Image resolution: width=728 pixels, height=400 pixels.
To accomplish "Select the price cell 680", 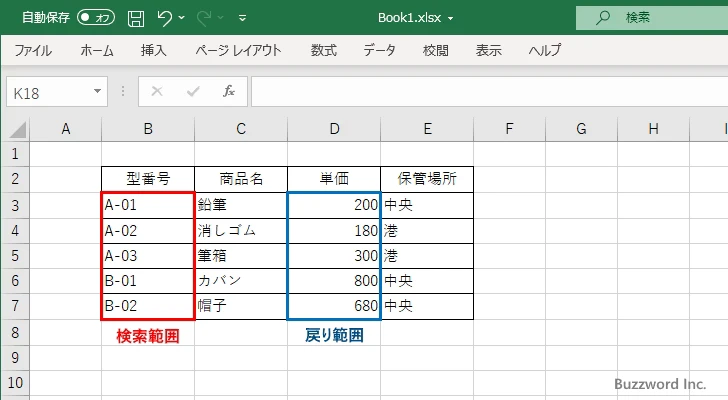I will click(x=334, y=306).
